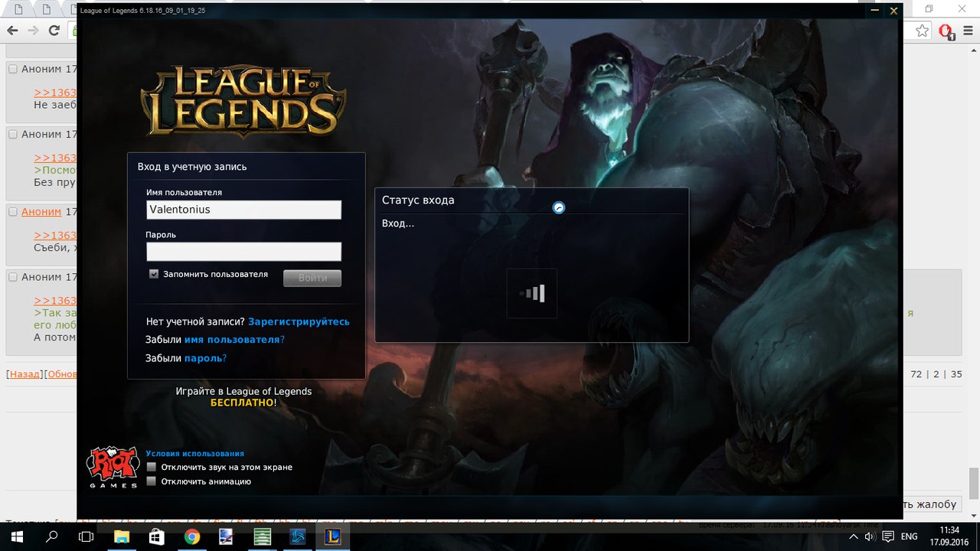Viewport: 980px width, 551px height.
Task: Toggle the 'Запомнить пользователя' checkbox
Action: coord(154,274)
